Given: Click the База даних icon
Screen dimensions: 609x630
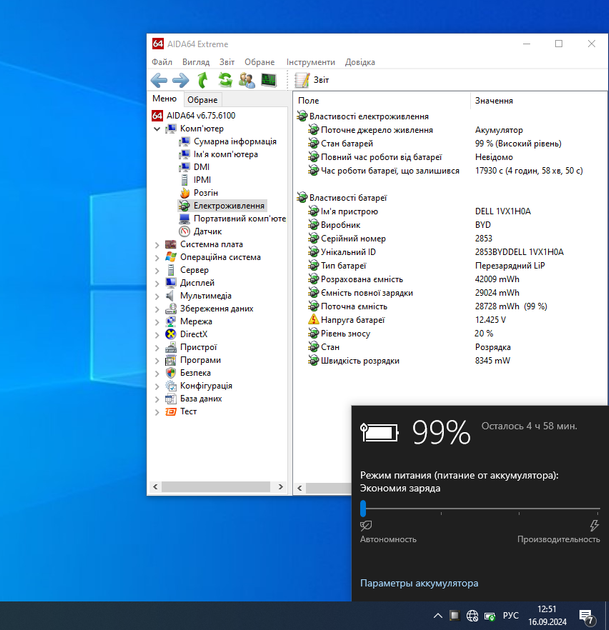Looking at the screenshot, I should pos(171,399).
